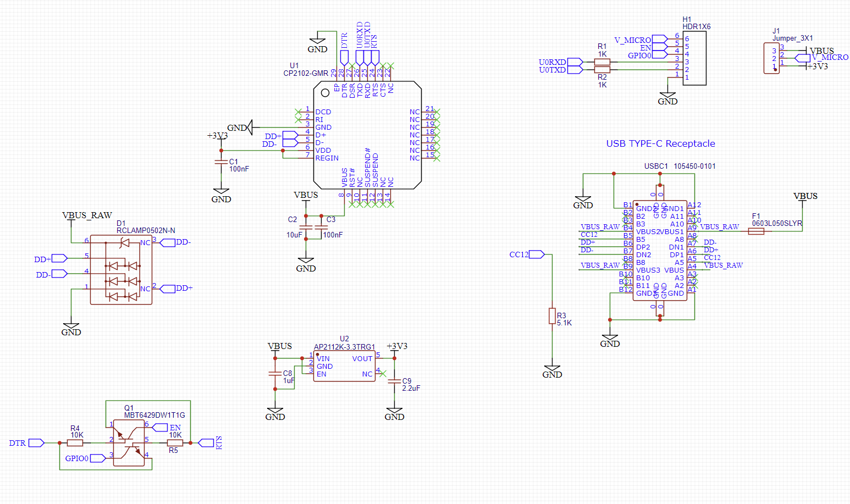The width and height of the screenshot is (850, 504).
Task: Click the VBUS power symbol near U2 VIN
Action: pos(280,347)
